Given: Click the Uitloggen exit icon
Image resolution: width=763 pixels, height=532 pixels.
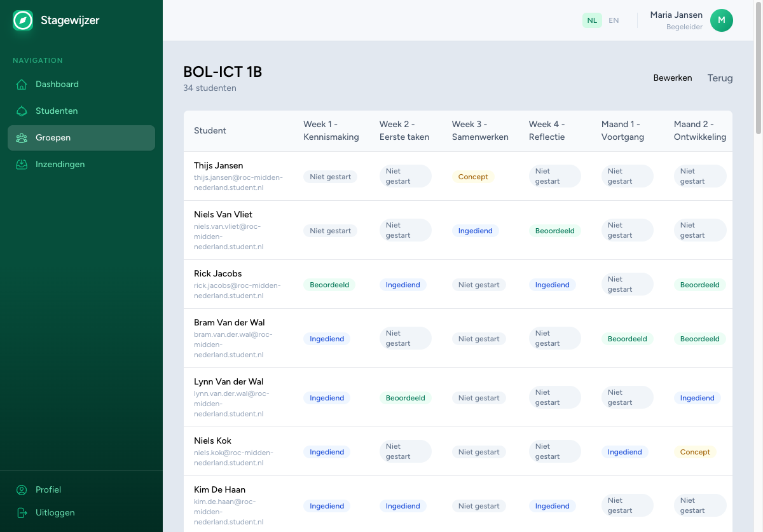Looking at the screenshot, I should [22, 513].
